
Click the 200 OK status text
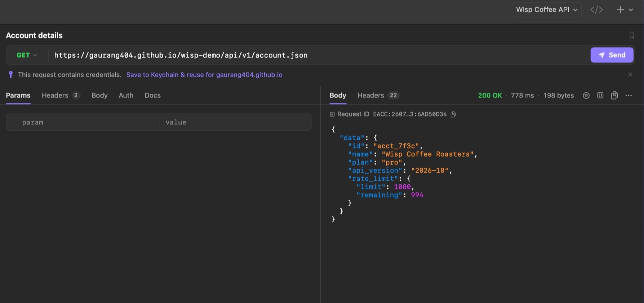click(x=490, y=95)
